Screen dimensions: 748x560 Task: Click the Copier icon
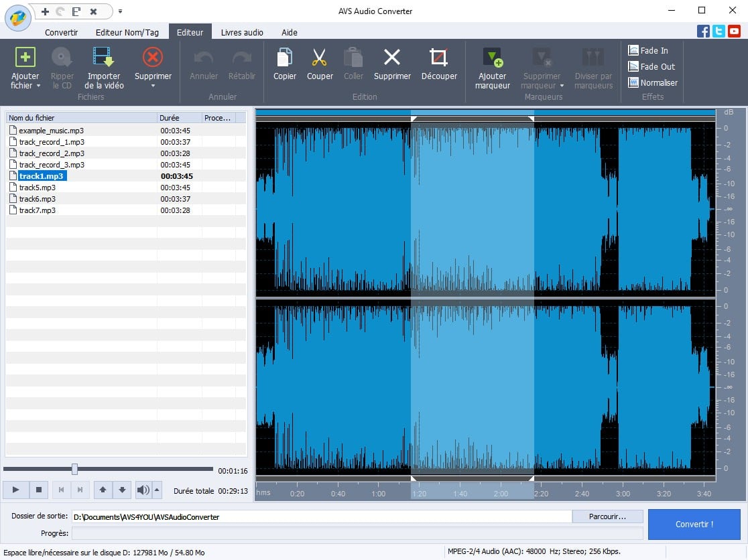click(x=285, y=58)
